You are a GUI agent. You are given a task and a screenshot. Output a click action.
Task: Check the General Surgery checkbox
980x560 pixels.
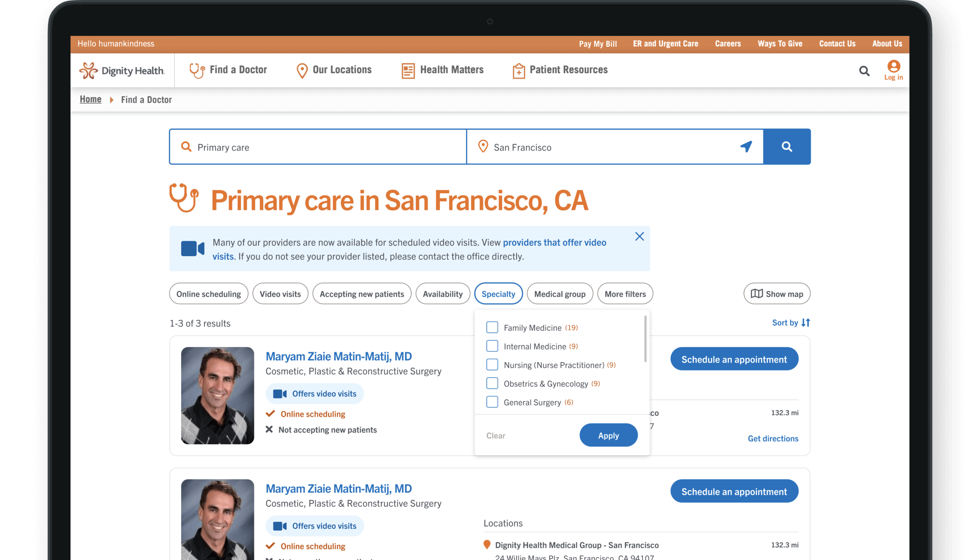(492, 402)
